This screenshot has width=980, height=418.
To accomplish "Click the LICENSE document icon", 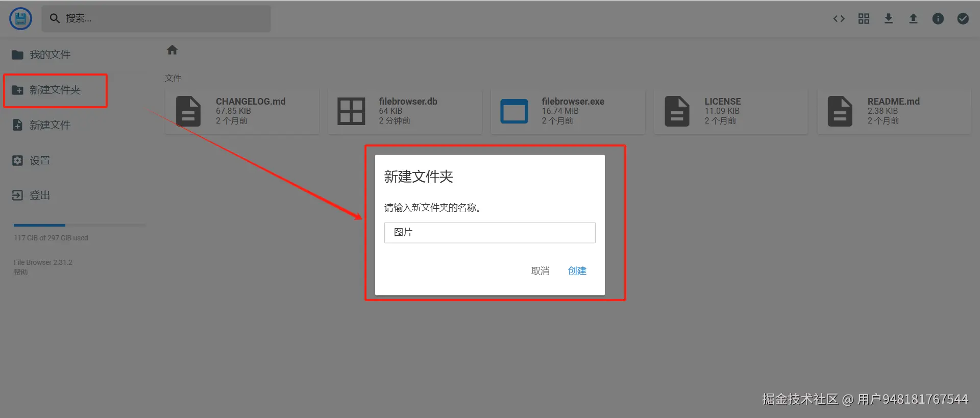I will click(677, 111).
